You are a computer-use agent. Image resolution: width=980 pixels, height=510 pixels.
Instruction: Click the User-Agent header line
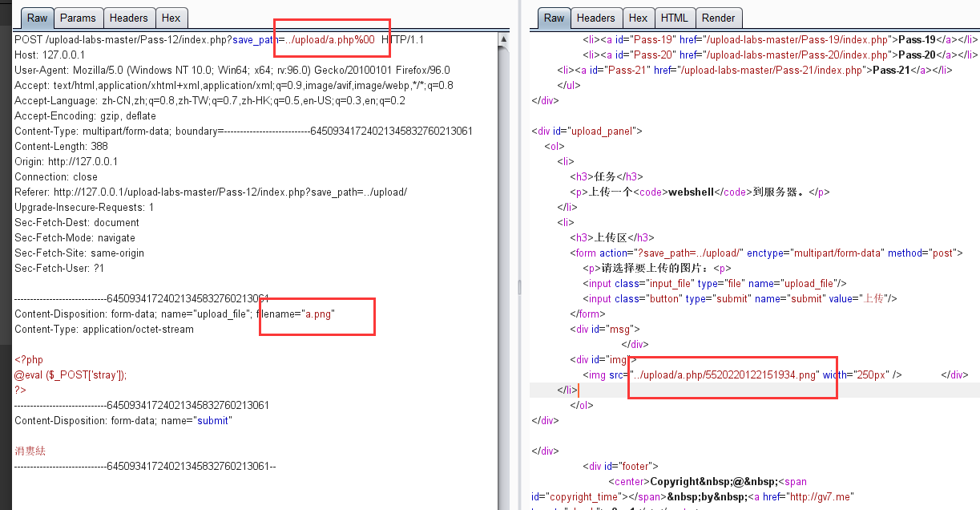tap(232, 70)
